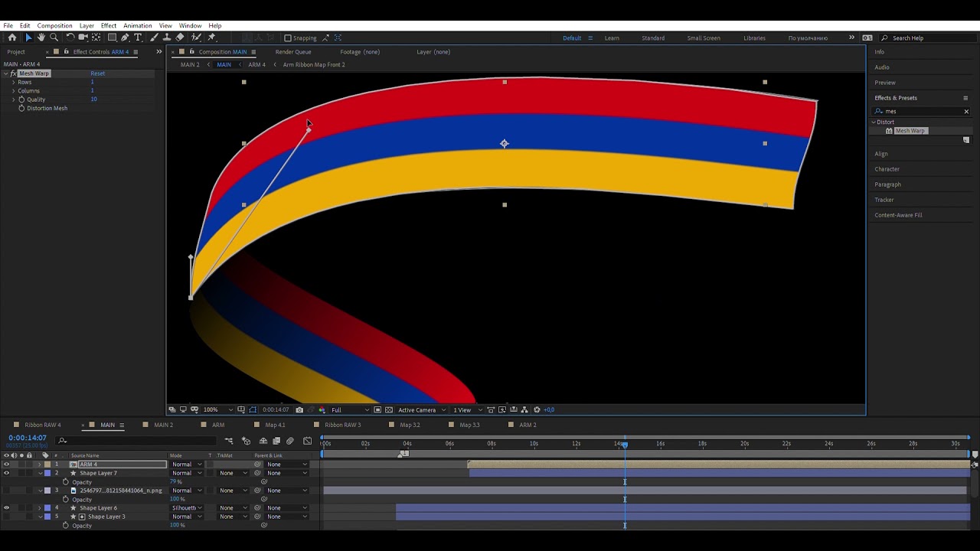
Task: Open the Effect menu
Action: coord(109,26)
